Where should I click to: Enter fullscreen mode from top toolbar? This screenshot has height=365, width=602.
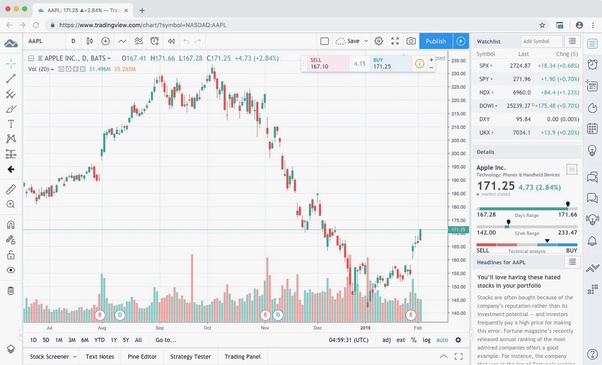click(x=395, y=41)
